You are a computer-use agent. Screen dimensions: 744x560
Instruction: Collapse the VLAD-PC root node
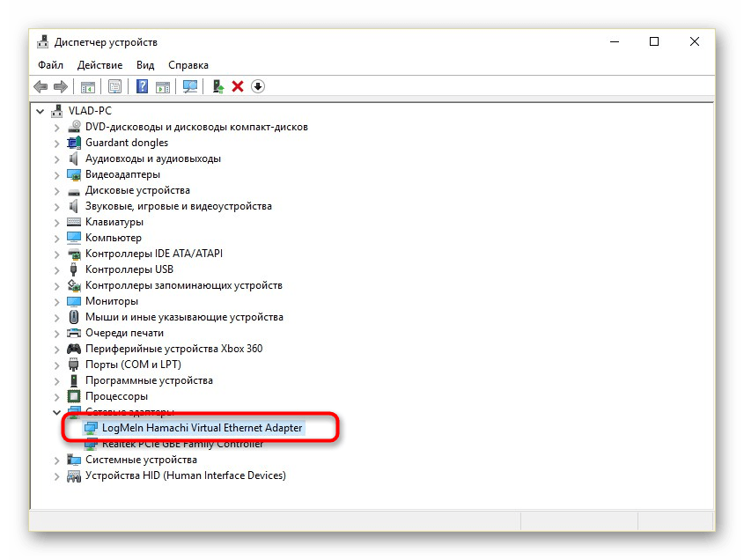[41, 111]
